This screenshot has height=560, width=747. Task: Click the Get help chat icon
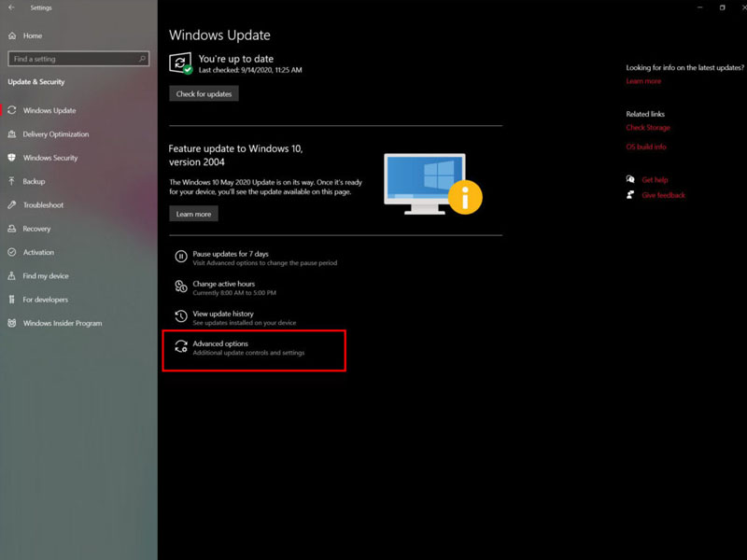pos(630,179)
